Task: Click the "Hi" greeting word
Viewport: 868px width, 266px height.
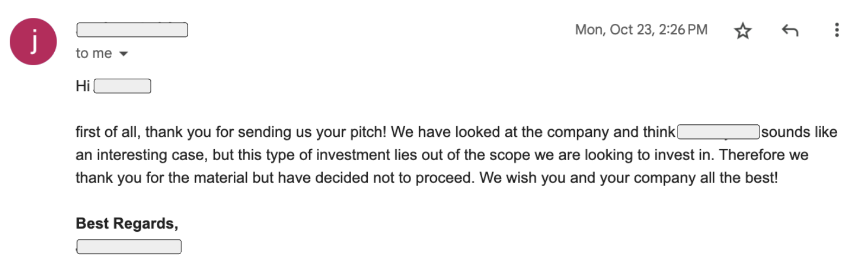Action: (x=82, y=86)
